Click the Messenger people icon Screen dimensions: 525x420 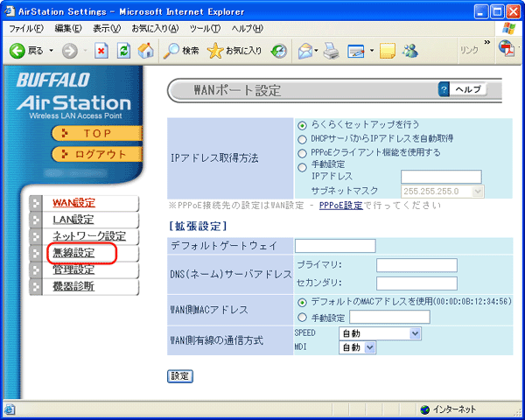pyautogui.click(x=410, y=51)
